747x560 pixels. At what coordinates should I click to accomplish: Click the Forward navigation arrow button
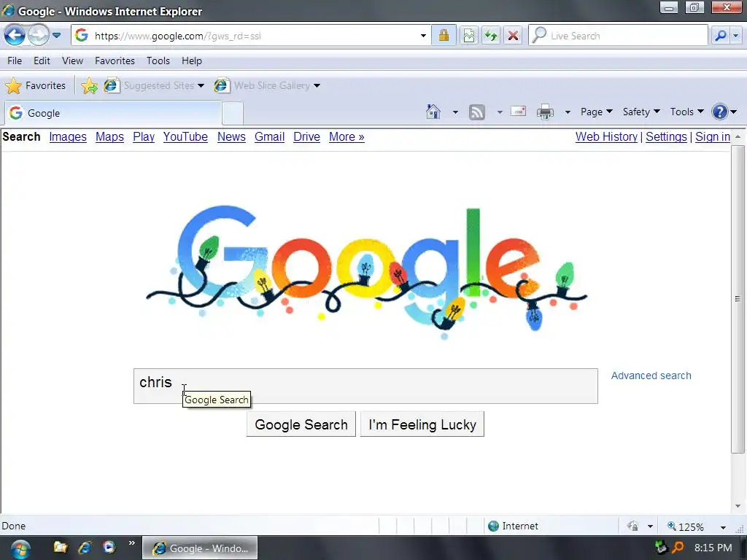pos(38,35)
